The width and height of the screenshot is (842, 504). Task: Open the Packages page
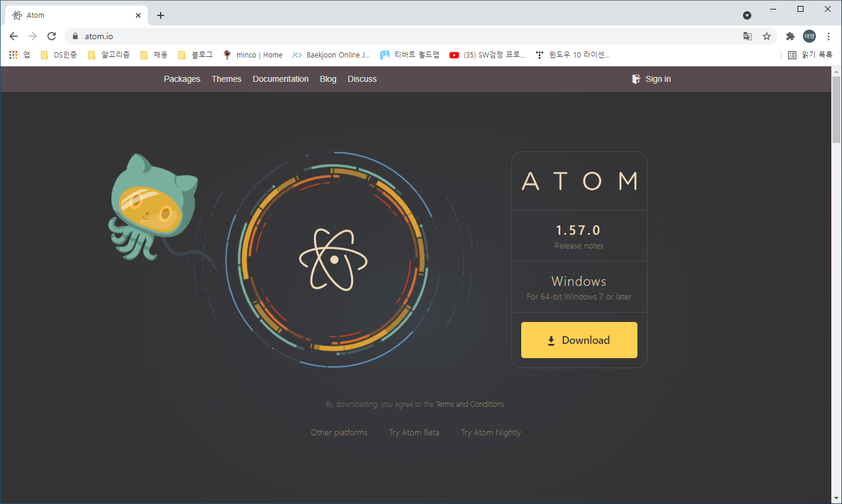point(182,79)
